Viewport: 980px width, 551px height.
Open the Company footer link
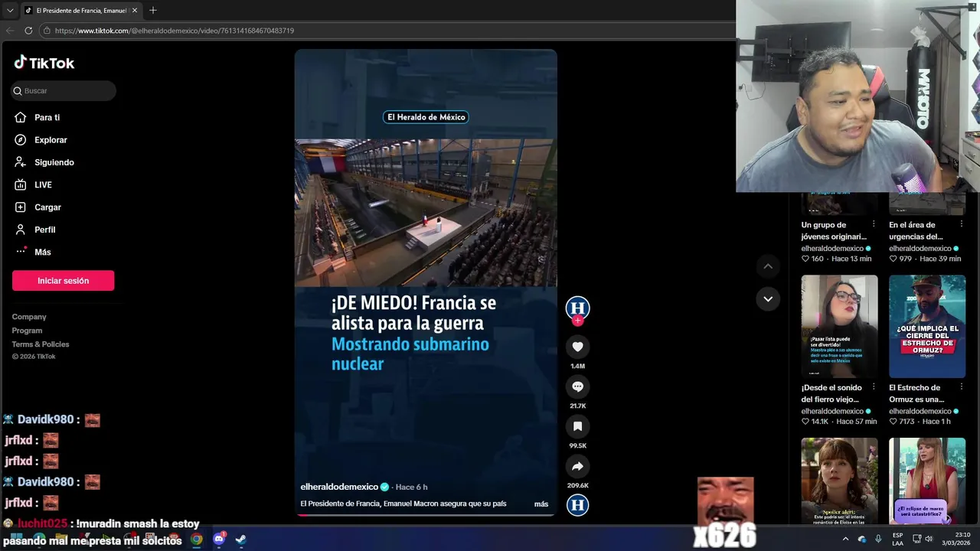tap(29, 317)
